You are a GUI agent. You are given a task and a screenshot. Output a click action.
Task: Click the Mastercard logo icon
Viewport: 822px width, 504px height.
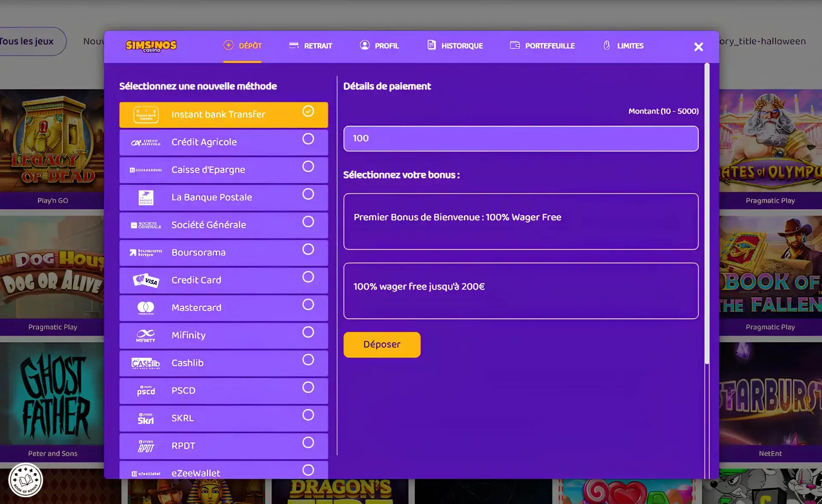146,308
